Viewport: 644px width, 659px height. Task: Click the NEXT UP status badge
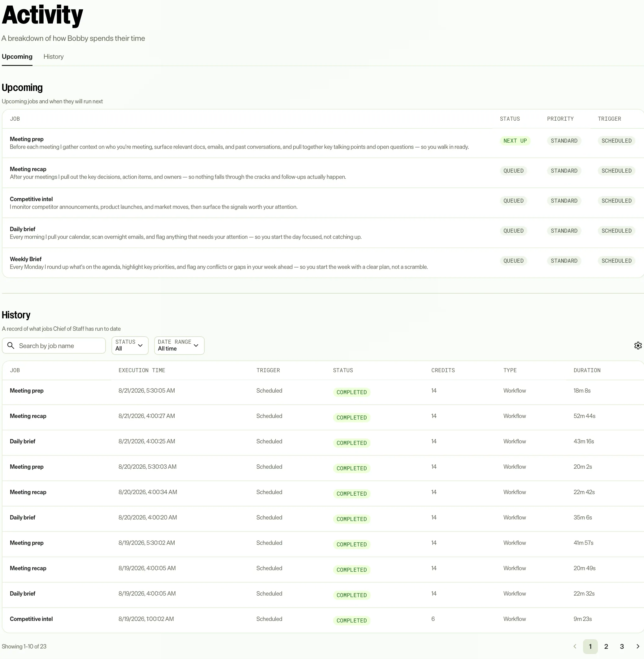(515, 140)
